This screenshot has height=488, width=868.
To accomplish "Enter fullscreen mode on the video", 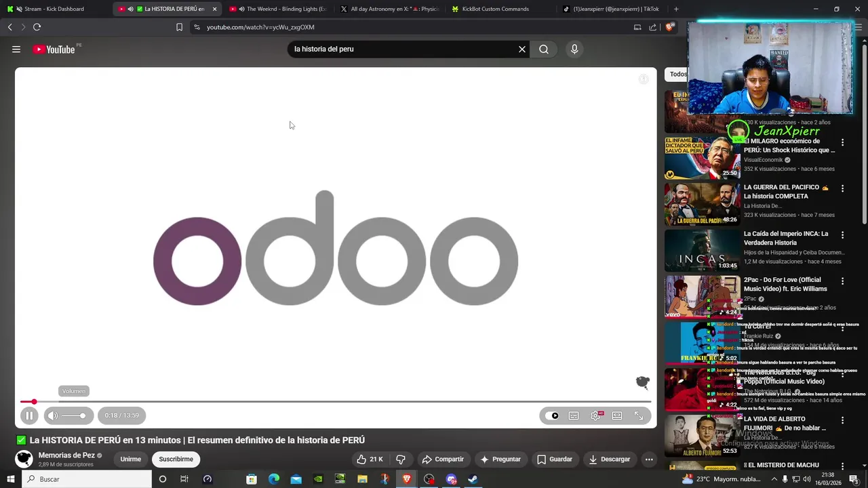I will [639, 415].
